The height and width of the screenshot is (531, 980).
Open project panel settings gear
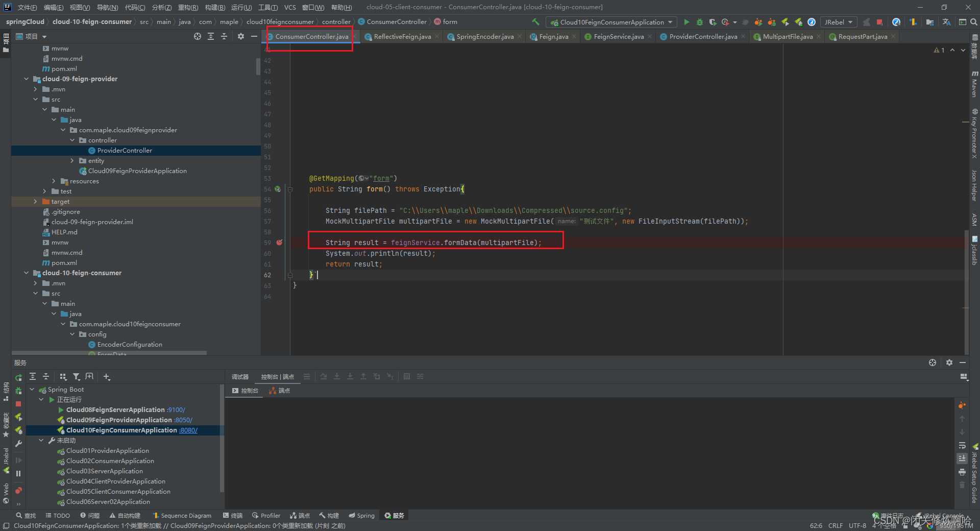(241, 36)
